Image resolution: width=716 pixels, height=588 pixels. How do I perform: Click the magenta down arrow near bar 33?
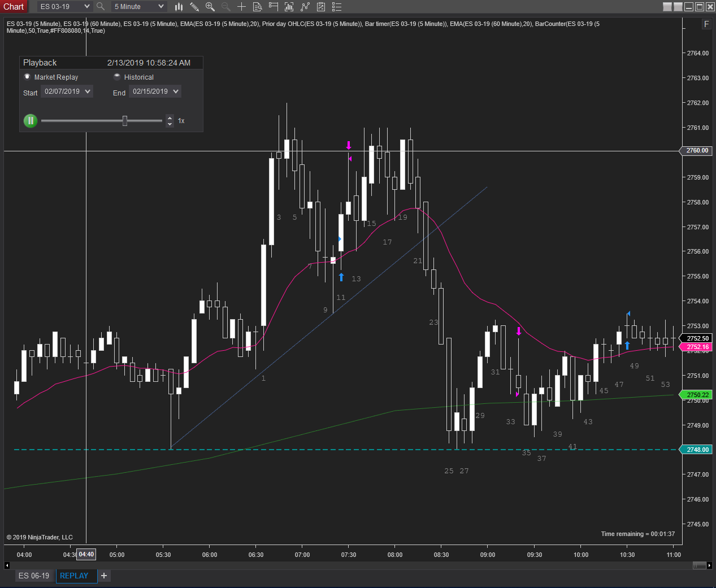(519, 331)
